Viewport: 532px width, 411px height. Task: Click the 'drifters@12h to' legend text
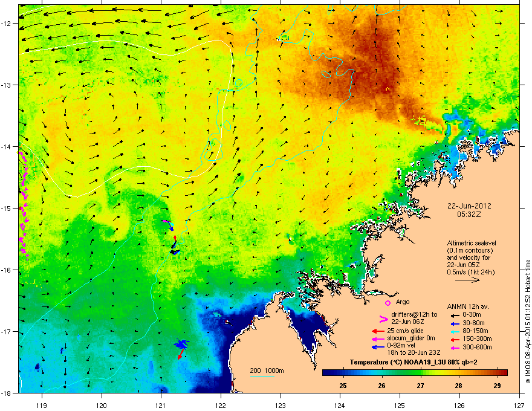coord(414,314)
